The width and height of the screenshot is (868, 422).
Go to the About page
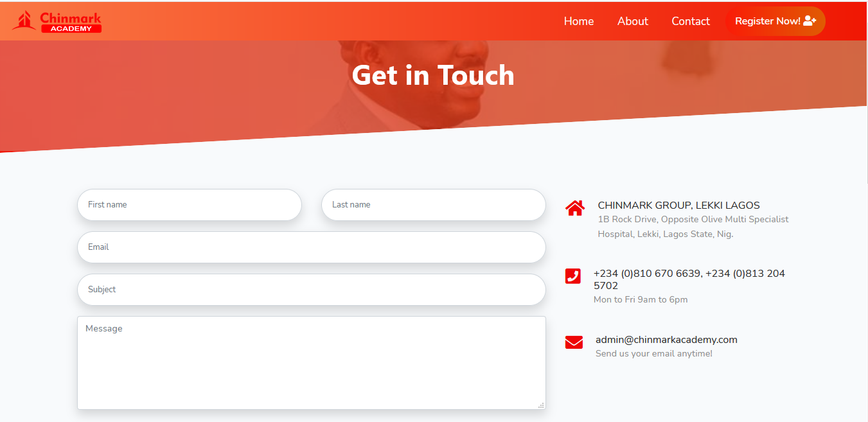(633, 21)
